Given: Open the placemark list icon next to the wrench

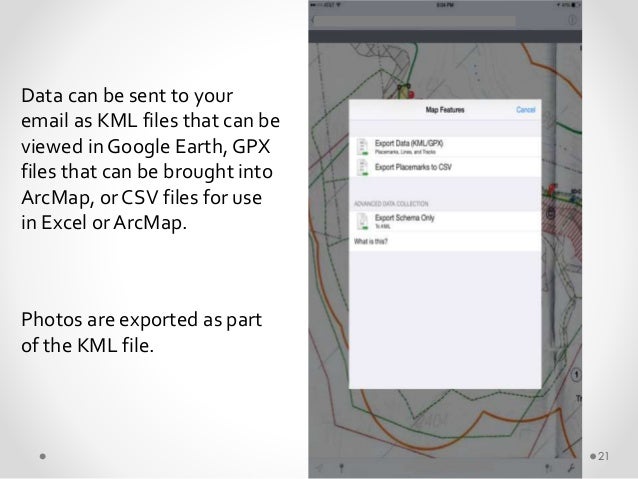Looking at the screenshot, I should tap(548, 469).
